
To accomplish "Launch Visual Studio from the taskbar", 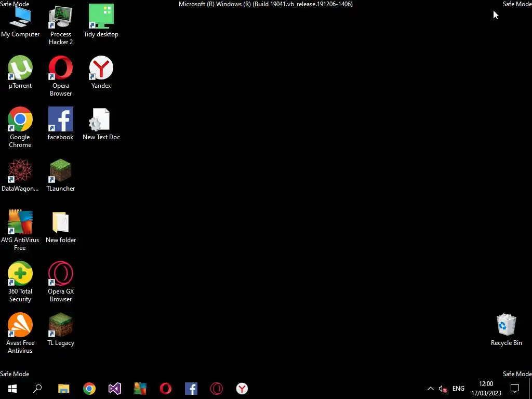I will pos(115,389).
